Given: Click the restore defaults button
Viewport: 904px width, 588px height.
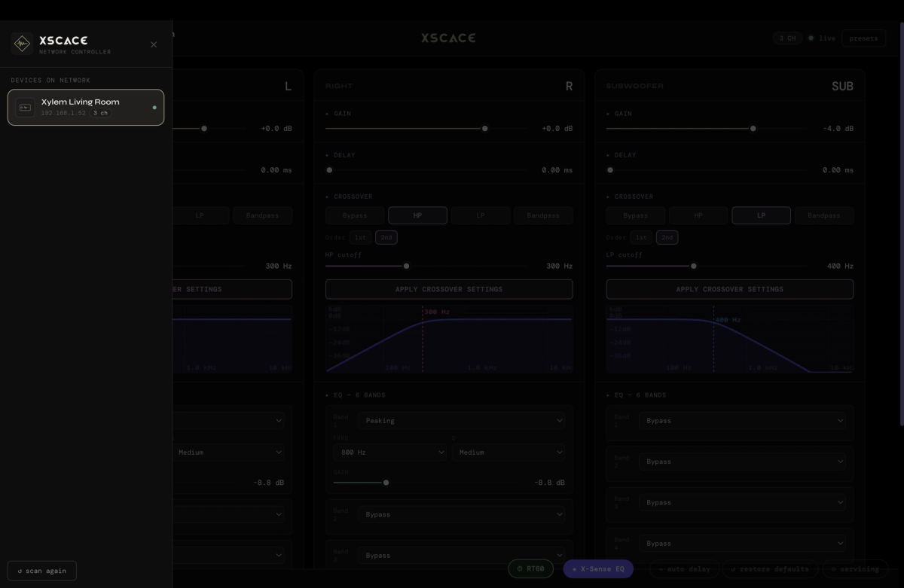Looking at the screenshot, I should (x=769, y=569).
